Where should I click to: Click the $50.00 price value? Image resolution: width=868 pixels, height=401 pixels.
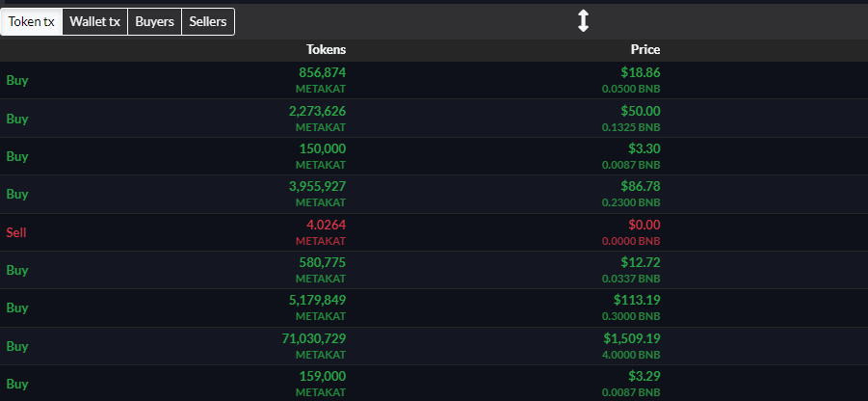pyautogui.click(x=641, y=111)
